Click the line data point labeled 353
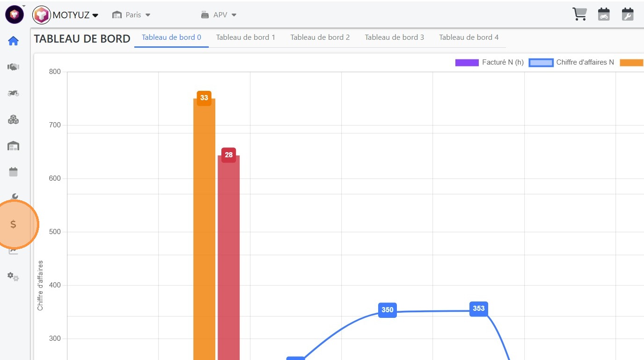 (479, 309)
